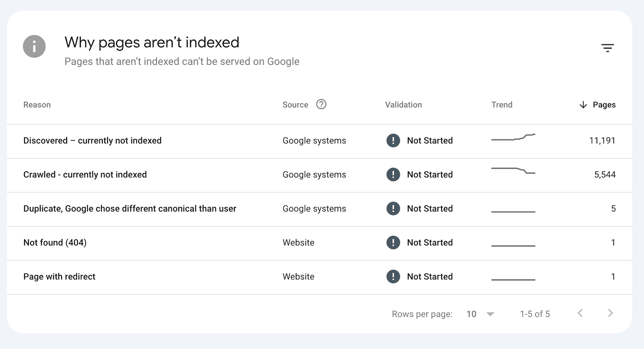Open the Page with redirect reason
644x349 pixels.
59,276
